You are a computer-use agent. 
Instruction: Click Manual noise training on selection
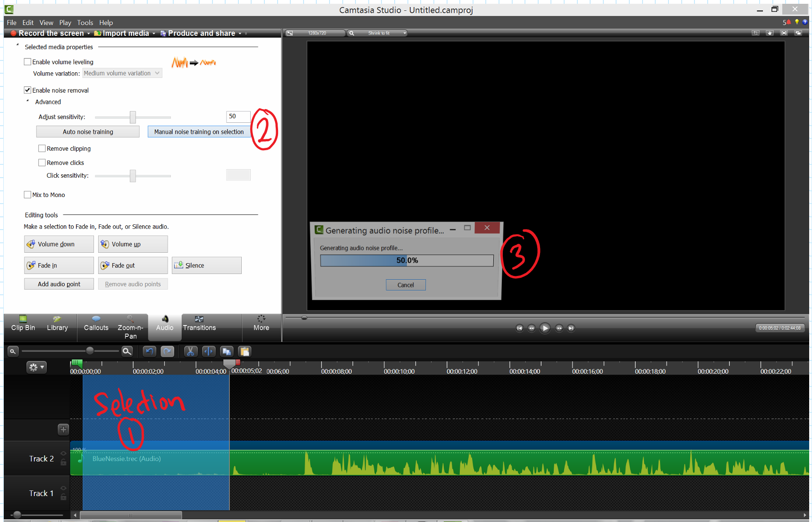click(x=199, y=132)
